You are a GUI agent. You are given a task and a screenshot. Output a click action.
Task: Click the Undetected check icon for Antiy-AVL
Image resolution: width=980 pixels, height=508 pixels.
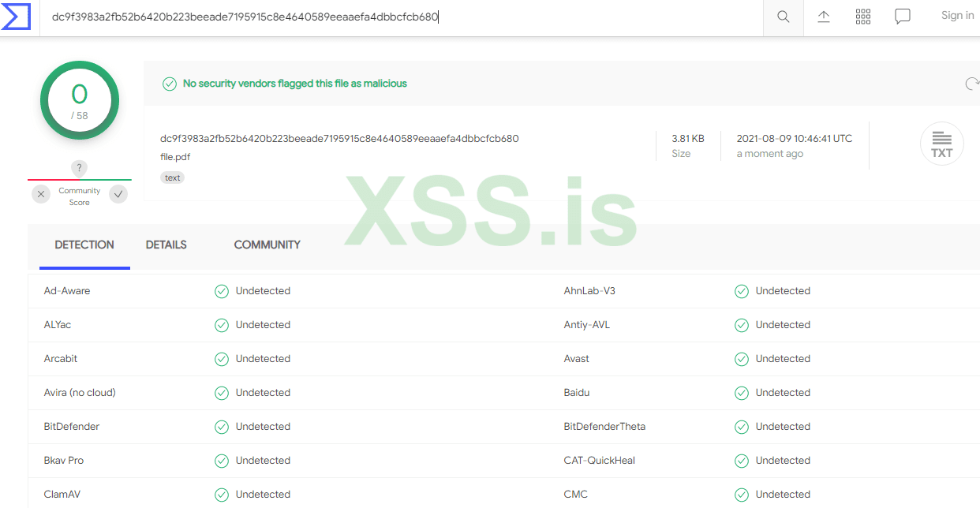[742, 326]
